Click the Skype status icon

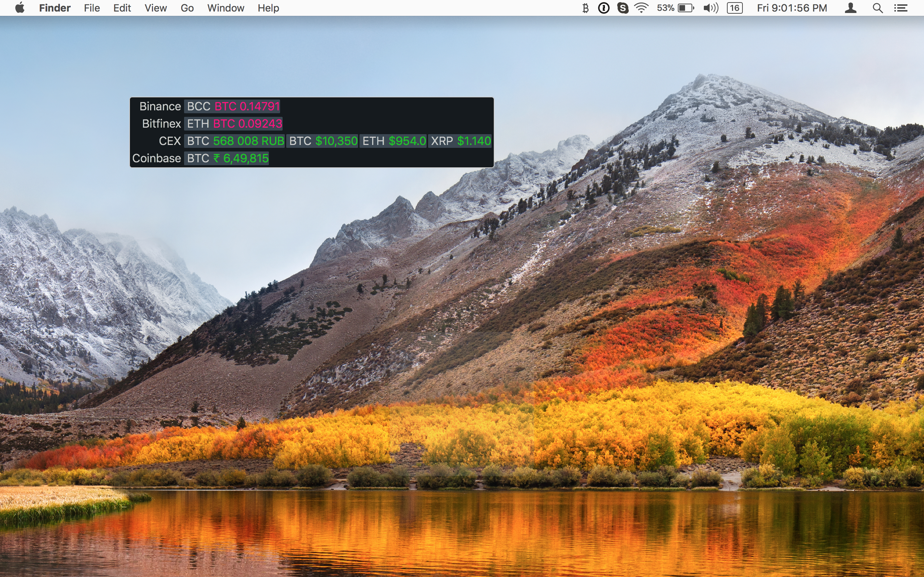pyautogui.click(x=622, y=8)
